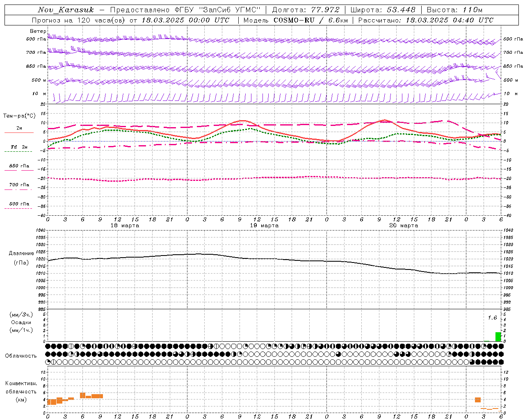Click the '18 марта' date label
Image resolution: width=525 pixels, height=420 pixels.
125,226
